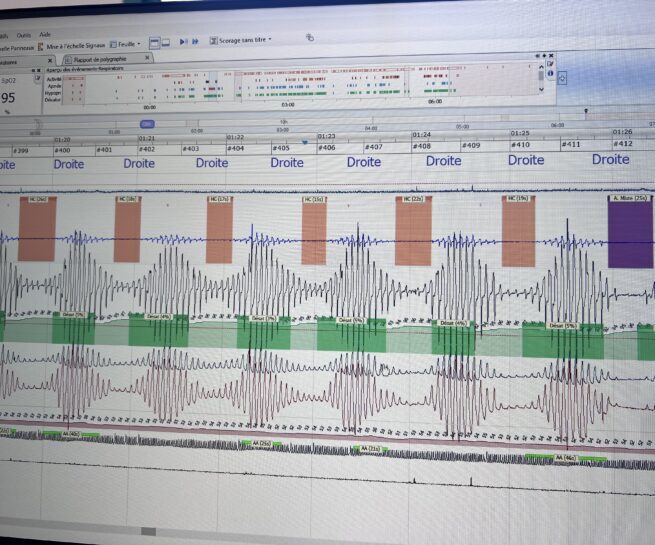Select the single-pane layout icon

click(166, 41)
